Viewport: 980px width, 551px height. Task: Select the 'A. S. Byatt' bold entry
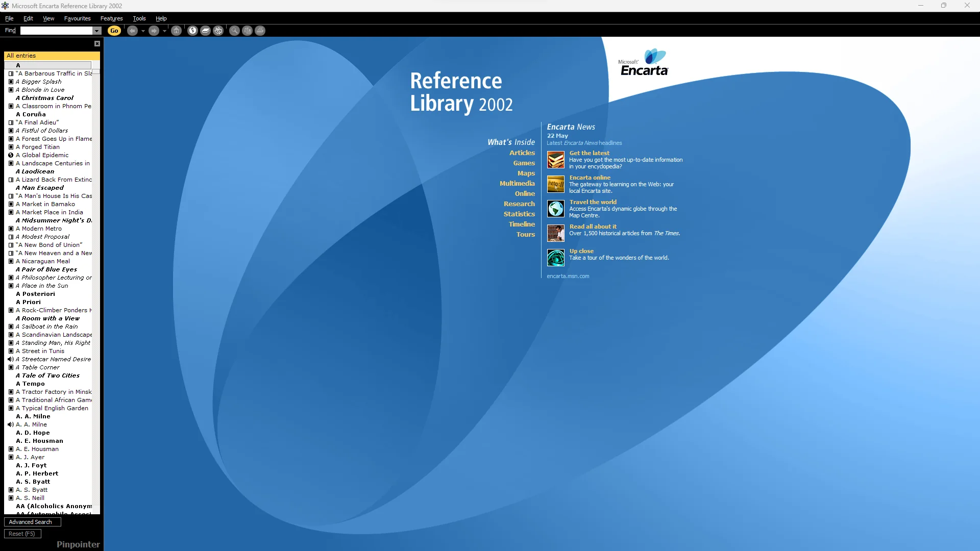coord(33,482)
